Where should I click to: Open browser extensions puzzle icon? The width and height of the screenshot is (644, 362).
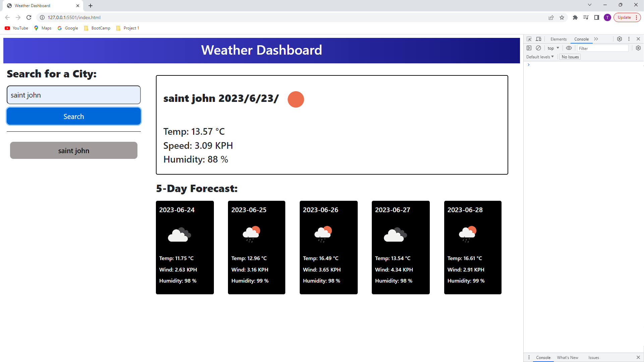[575, 17]
